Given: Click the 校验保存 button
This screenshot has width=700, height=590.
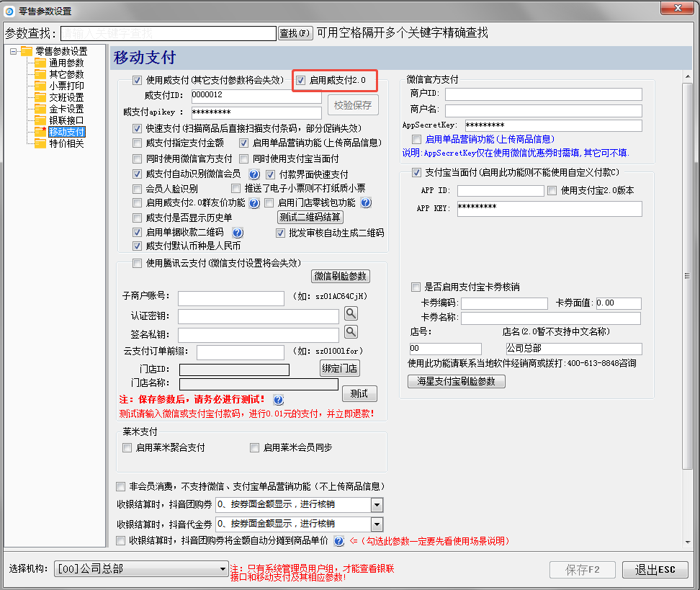Looking at the screenshot, I should pyautogui.click(x=352, y=104).
